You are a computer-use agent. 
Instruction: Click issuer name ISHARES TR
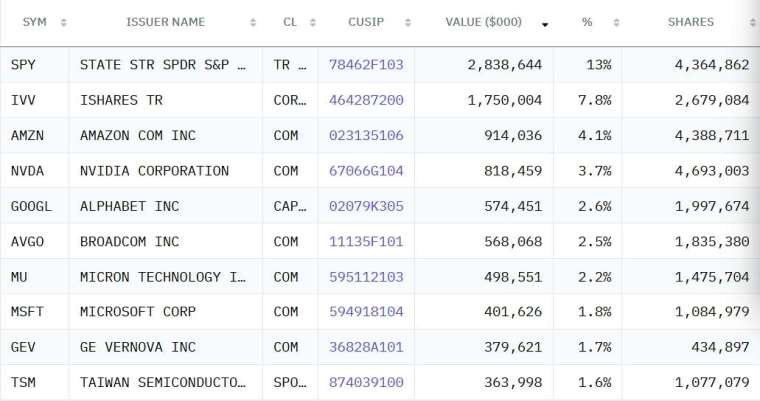click(x=121, y=100)
